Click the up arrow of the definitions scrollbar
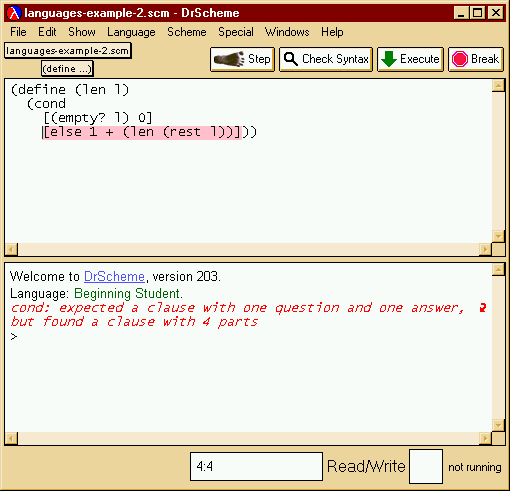This screenshot has height=491, width=510. tap(498, 86)
